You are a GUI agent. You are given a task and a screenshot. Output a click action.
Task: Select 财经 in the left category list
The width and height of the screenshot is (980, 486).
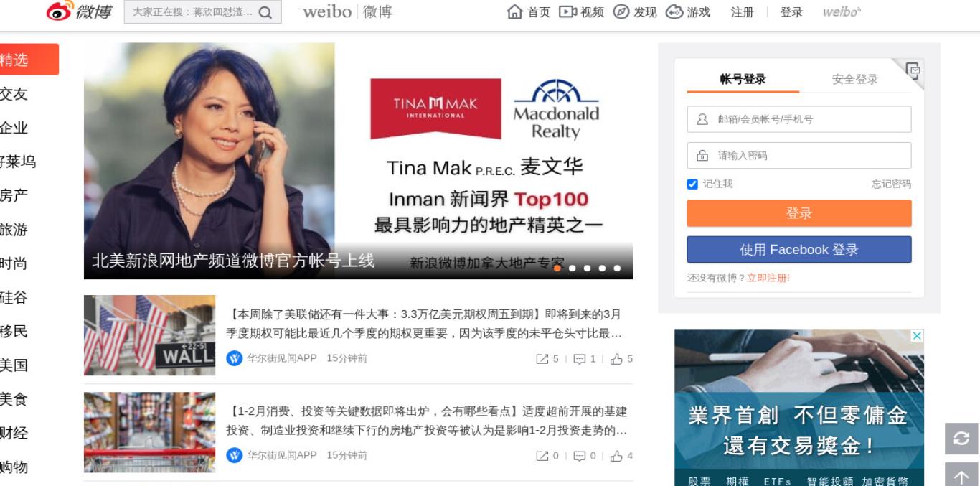(14, 433)
